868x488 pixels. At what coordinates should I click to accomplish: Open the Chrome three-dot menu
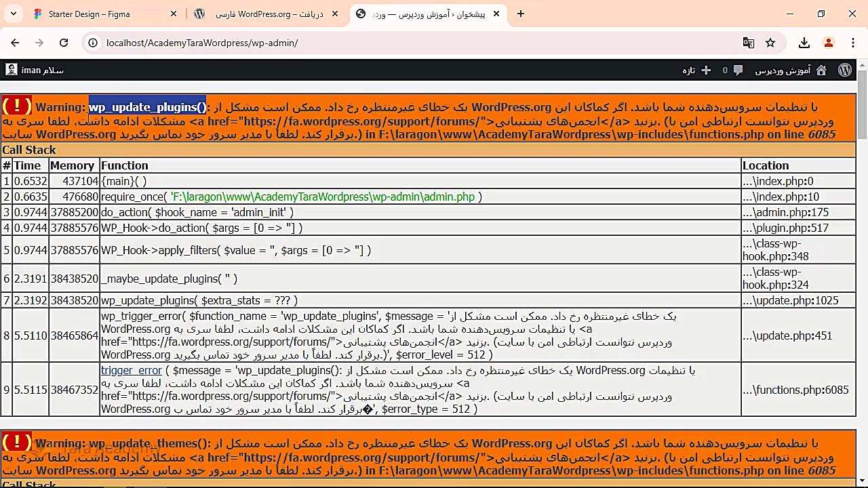click(853, 43)
